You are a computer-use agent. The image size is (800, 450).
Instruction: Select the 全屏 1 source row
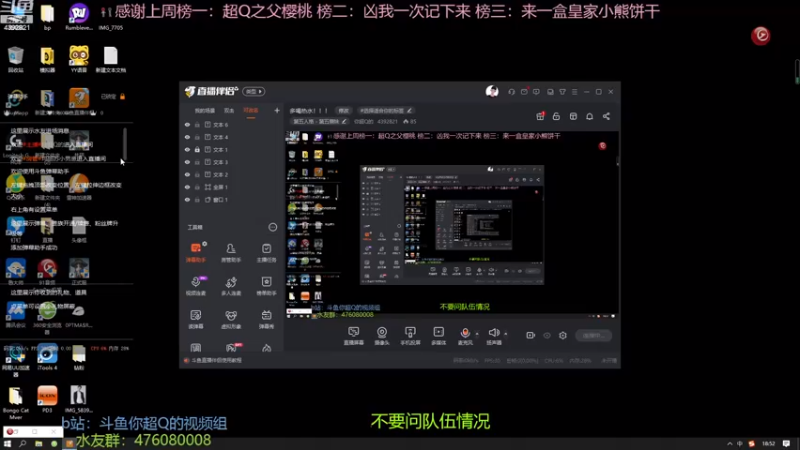231,187
